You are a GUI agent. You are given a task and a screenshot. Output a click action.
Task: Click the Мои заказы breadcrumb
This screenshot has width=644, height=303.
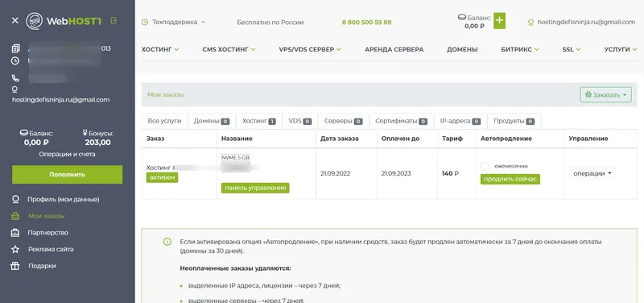[x=166, y=94]
